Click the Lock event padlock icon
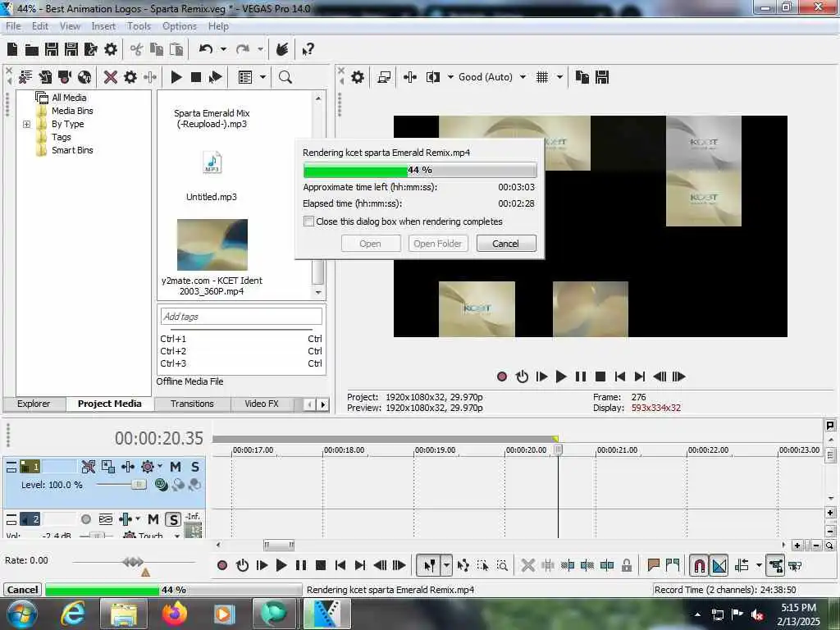The height and width of the screenshot is (630, 840). pos(627,565)
